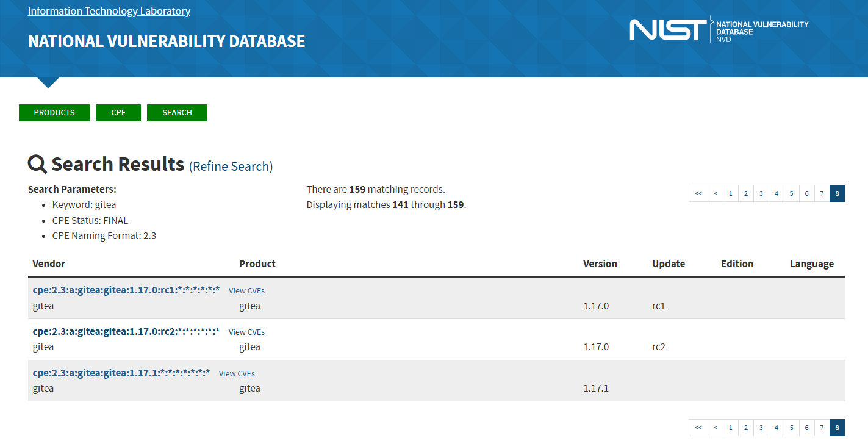Select page 5 in top pagination

792,193
